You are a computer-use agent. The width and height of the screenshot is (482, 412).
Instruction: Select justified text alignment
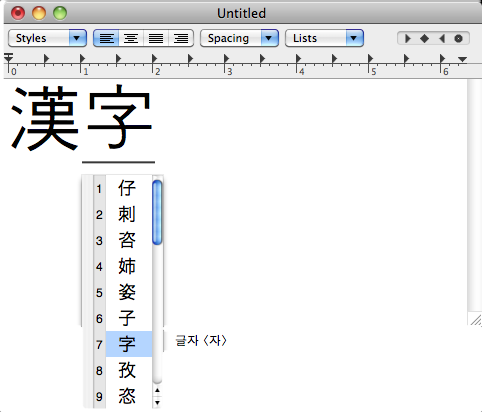coord(156,38)
